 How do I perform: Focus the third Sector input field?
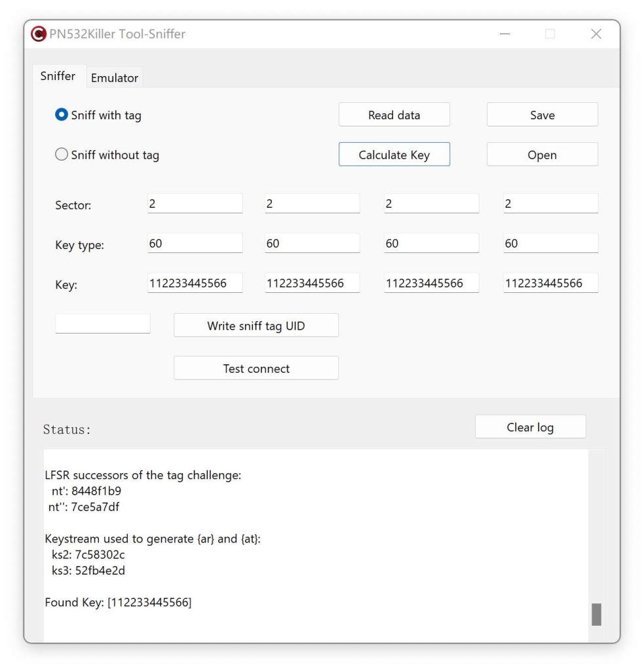click(x=431, y=203)
